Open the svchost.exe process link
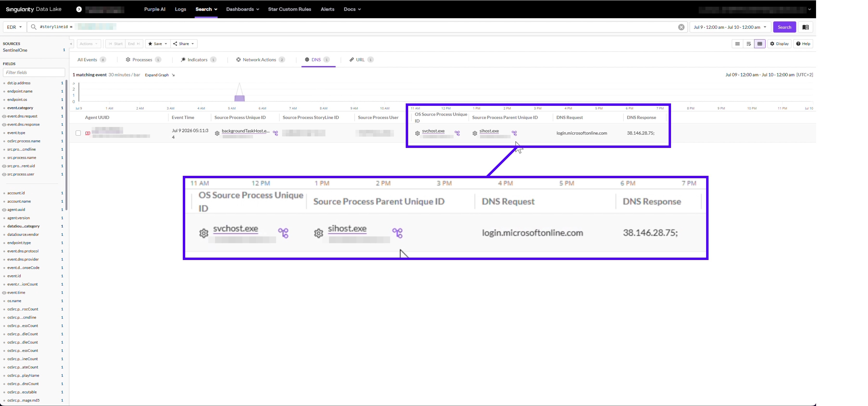 tap(433, 131)
